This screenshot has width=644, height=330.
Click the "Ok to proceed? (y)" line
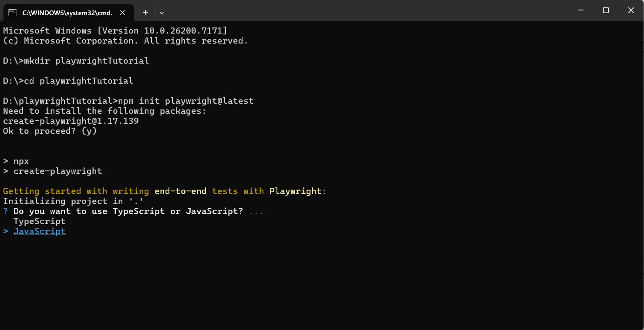click(50, 131)
